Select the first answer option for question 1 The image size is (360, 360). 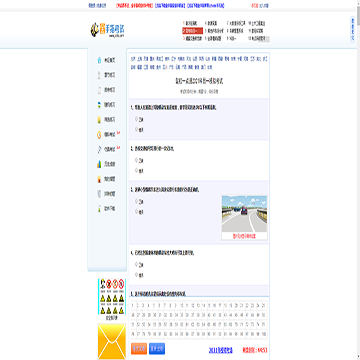click(x=136, y=119)
